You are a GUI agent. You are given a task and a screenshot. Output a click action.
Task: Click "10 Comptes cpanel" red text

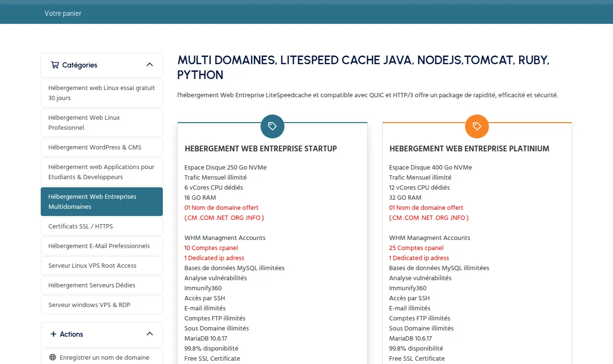211,248
